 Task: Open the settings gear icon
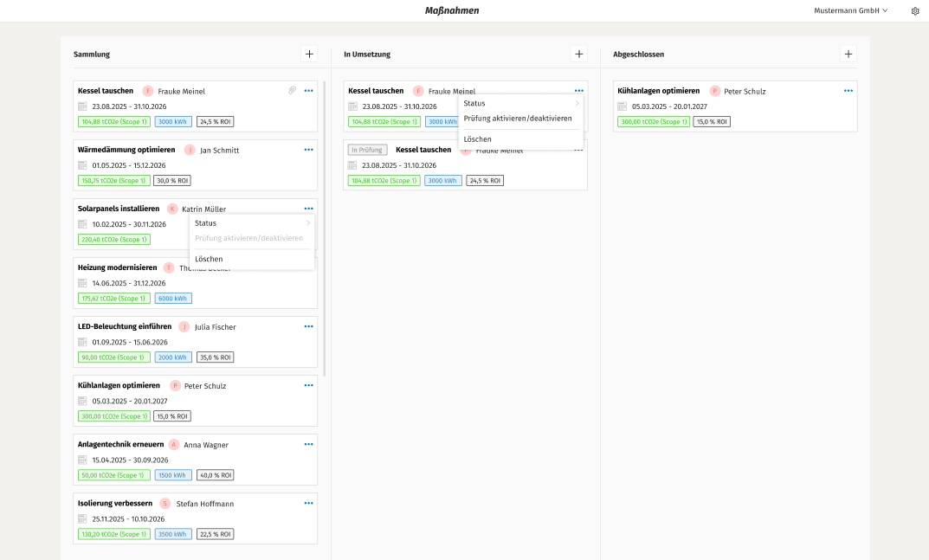pos(915,11)
